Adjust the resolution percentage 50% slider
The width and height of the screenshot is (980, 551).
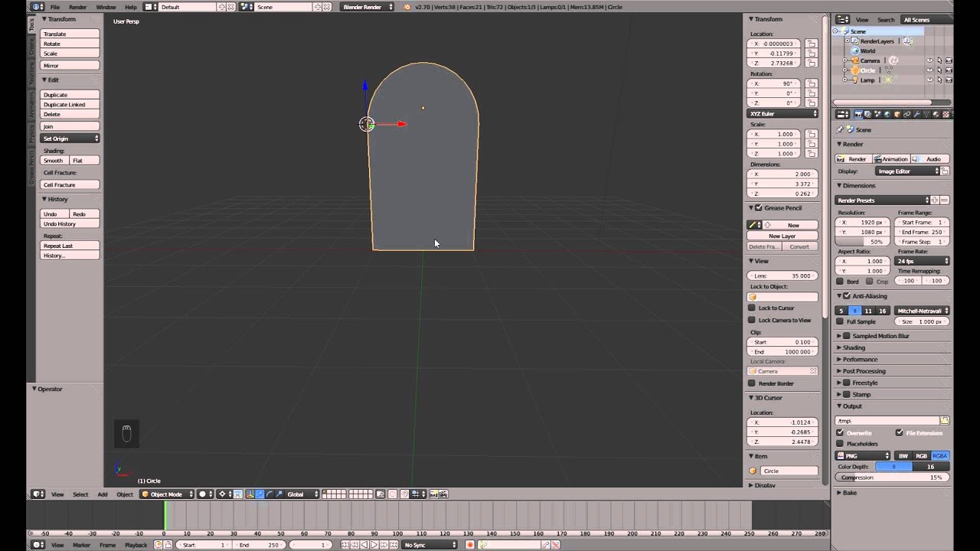(x=863, y=242)
